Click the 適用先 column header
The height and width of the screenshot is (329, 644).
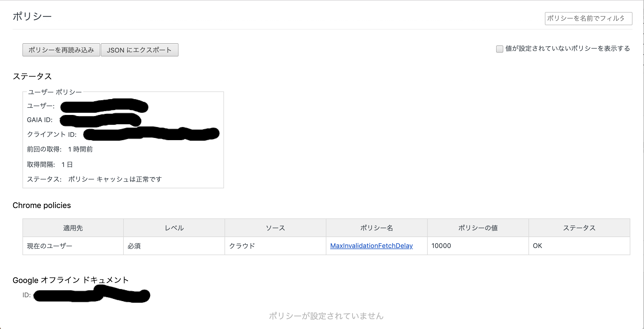pos(73,228)
